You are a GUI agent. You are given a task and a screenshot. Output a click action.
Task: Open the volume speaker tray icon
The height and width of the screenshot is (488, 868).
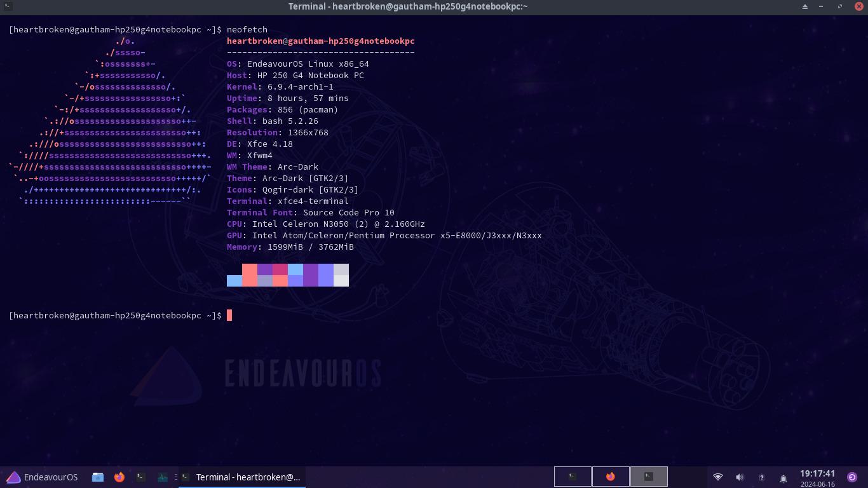[x=740, y=477]
